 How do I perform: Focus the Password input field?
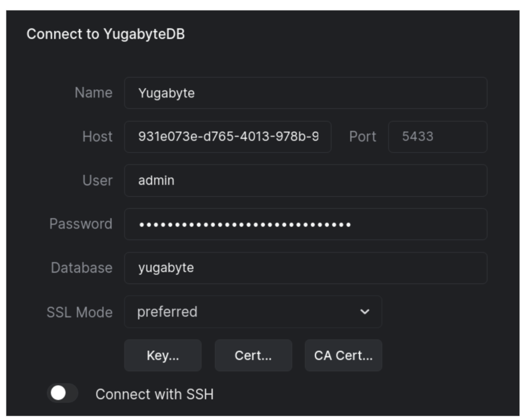pyautogui.click(x=305, y=224)
